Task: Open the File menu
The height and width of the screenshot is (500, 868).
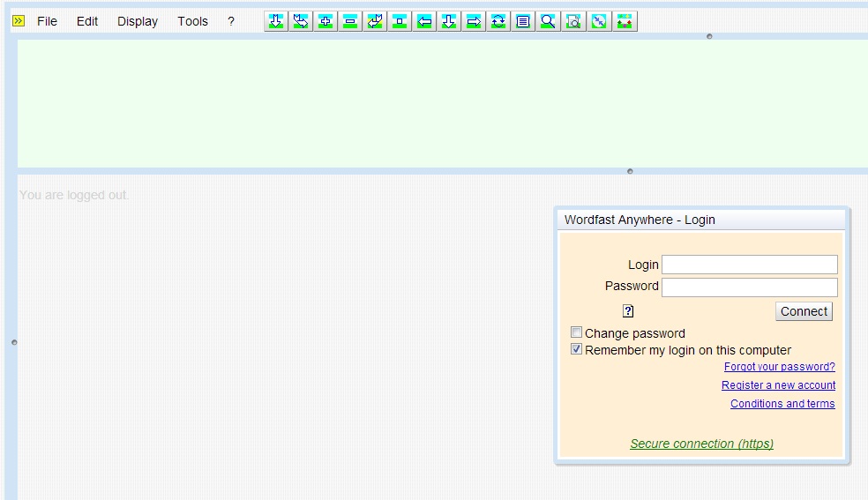Action: click(x=47, y=21)
